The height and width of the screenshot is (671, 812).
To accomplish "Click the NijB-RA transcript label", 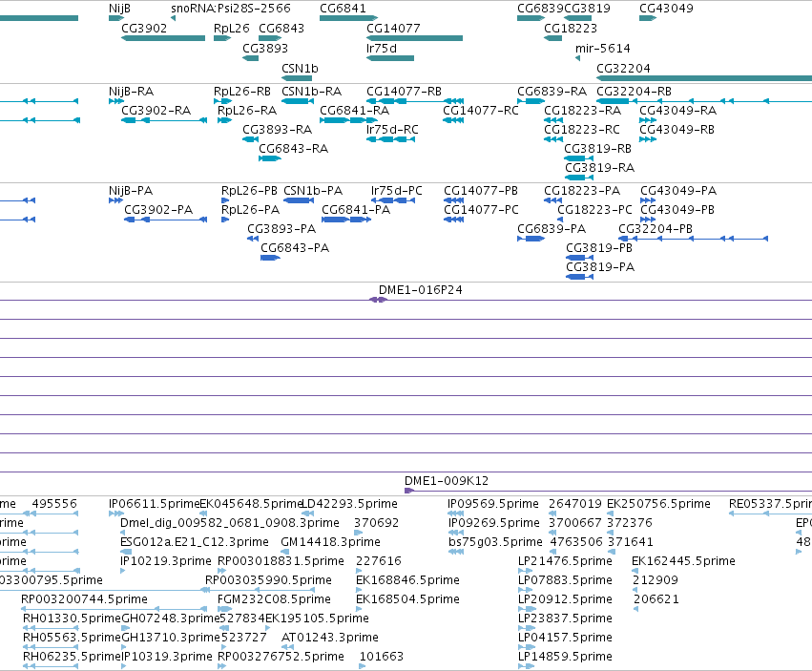I will coord(131,92).
